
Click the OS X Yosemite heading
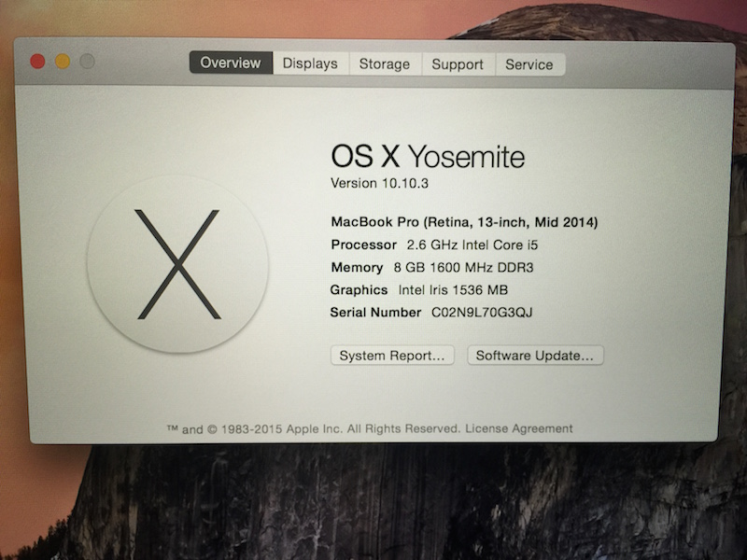click(x=428, y=157)
